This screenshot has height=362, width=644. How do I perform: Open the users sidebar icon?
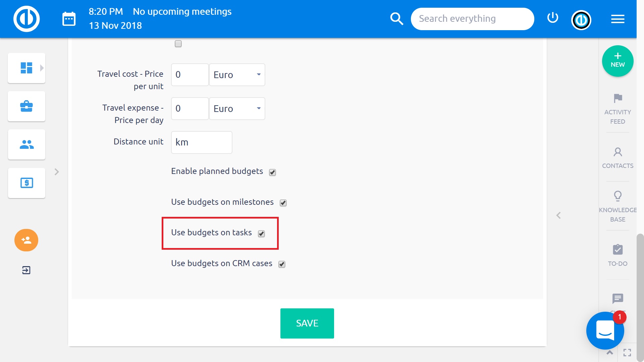[26, 144]
